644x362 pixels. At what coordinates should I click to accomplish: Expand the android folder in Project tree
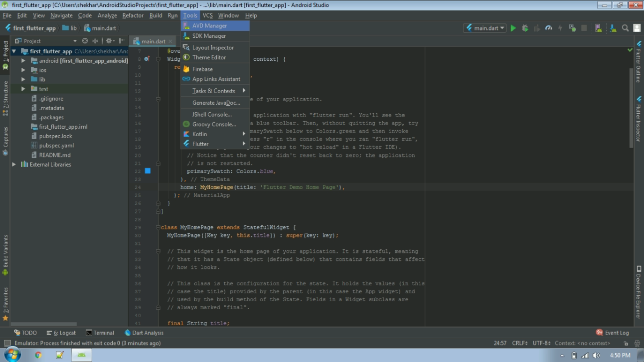[x=23, y=61]
